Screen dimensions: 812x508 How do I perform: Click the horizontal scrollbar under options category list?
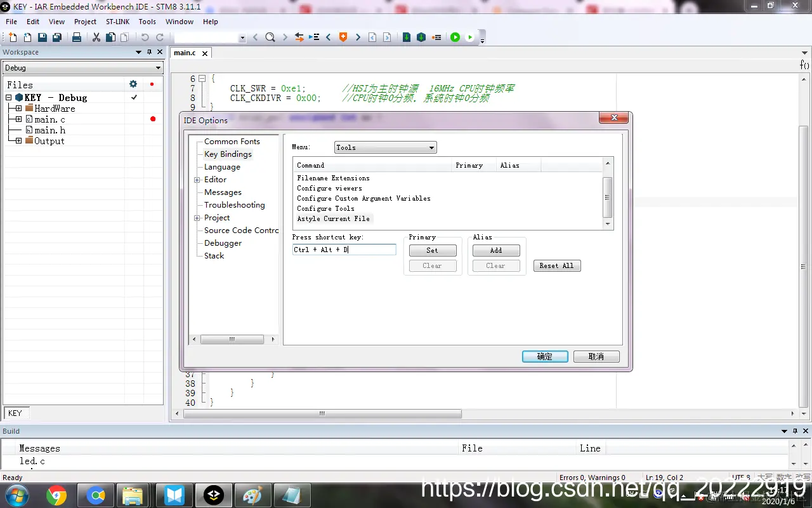point(233,340)
